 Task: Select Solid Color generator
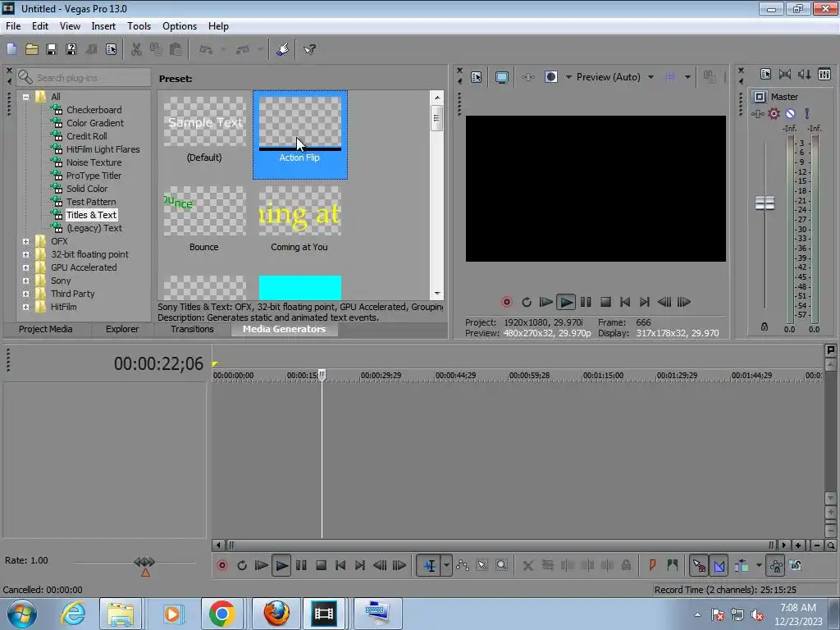[x=87, y=189]
